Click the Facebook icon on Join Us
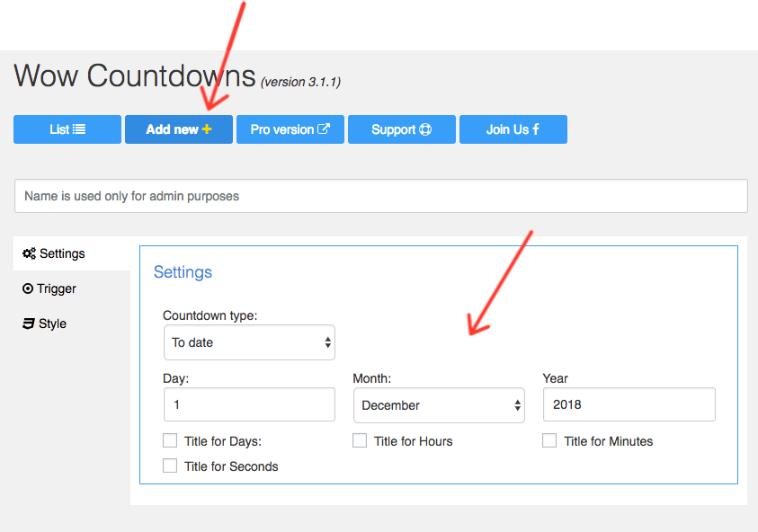Viewport: 758px width, 532px height. point(536,129)
